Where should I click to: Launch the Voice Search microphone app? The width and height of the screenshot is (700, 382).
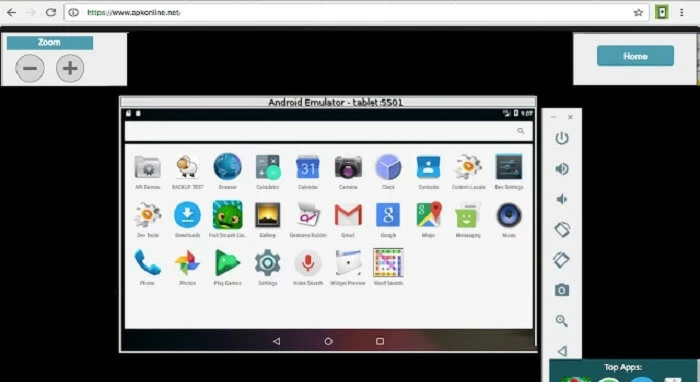pyautogui.click(x=308, y=263)
